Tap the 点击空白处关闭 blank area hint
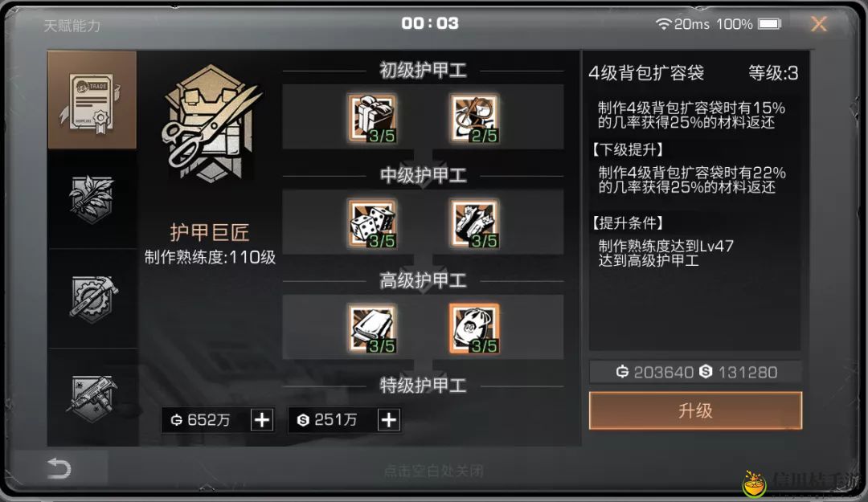This screenshot has height=502, width=868. click(x=433, y=471)
